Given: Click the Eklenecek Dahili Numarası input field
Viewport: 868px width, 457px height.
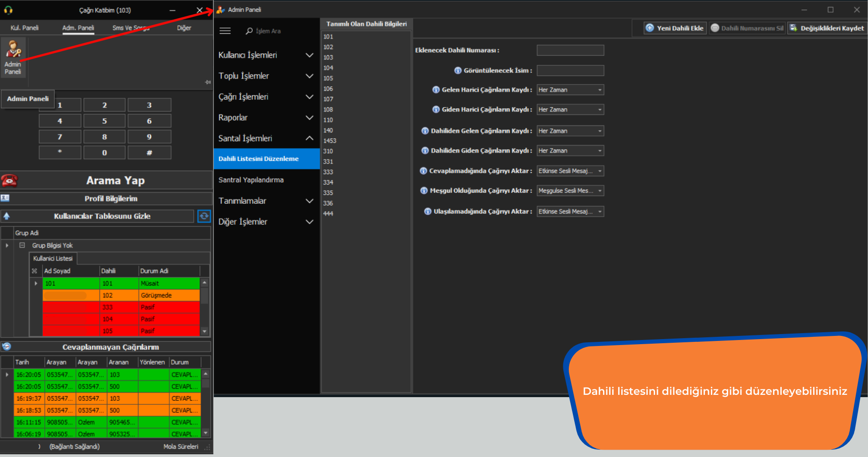Looking at the screenshot, I should click(x=570, y=50).
